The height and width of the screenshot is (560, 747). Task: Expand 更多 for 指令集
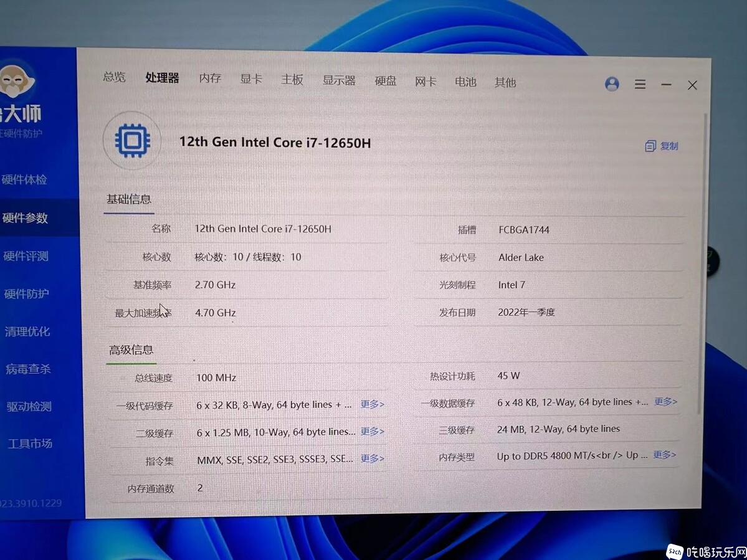pyautogui.click(x=372, y=458)
